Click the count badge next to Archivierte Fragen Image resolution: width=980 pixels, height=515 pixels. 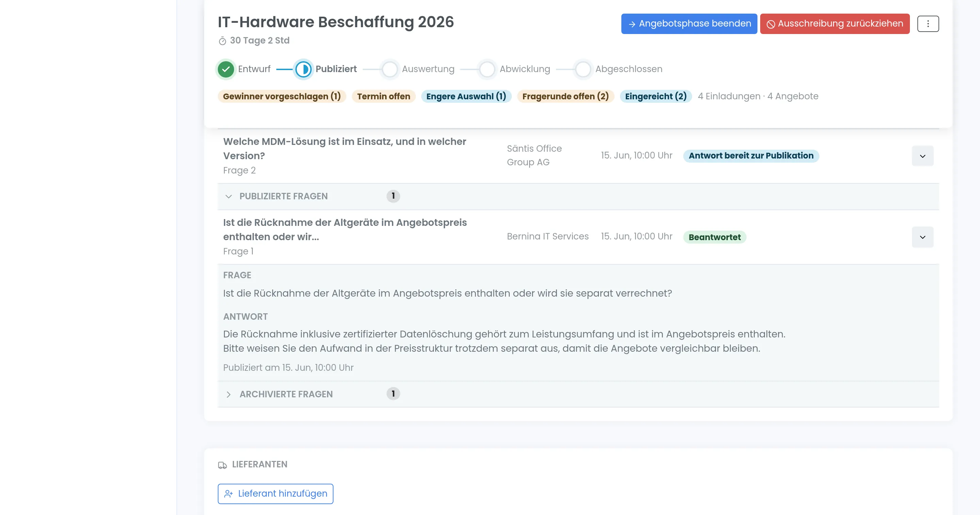(x=393, y=394)
